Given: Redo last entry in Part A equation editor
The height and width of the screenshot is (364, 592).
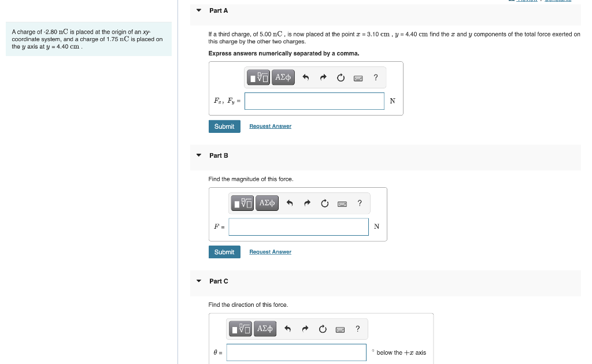Looking at the screenshot, I should coord(323,77).
